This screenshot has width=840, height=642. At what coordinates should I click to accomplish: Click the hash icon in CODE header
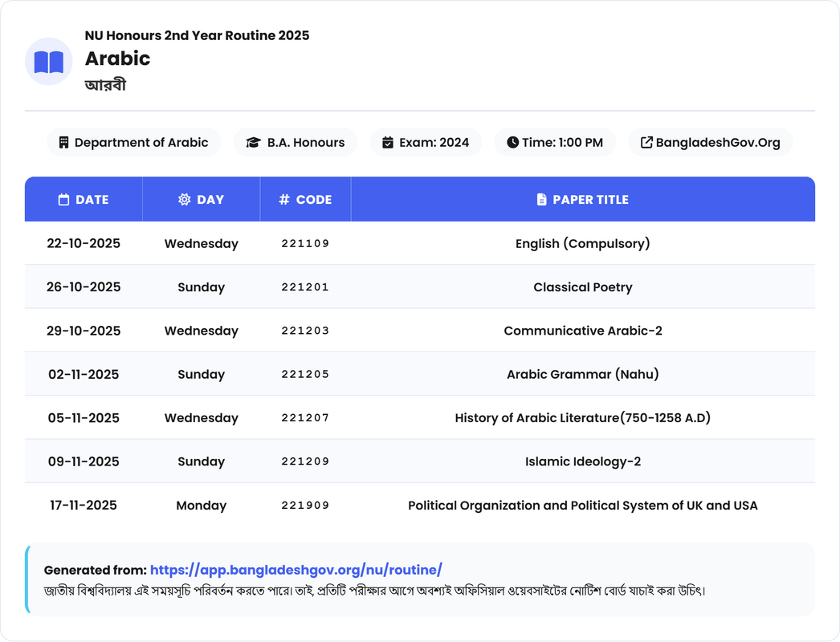tap(284, 200)
